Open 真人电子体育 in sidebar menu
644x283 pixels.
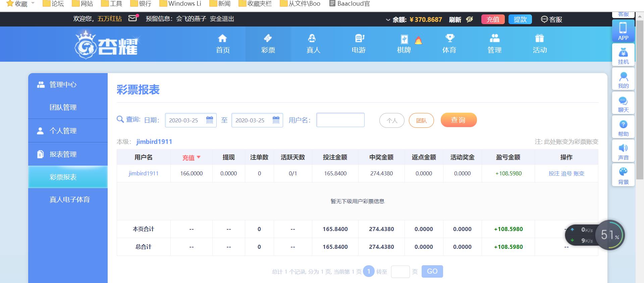coord(69,200)
